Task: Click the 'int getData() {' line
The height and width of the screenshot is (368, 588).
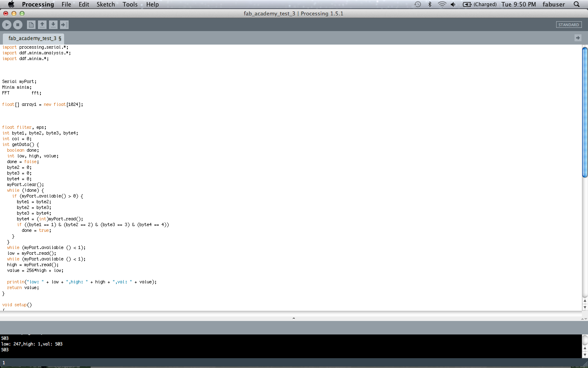Action: click(x=20, y=145)
